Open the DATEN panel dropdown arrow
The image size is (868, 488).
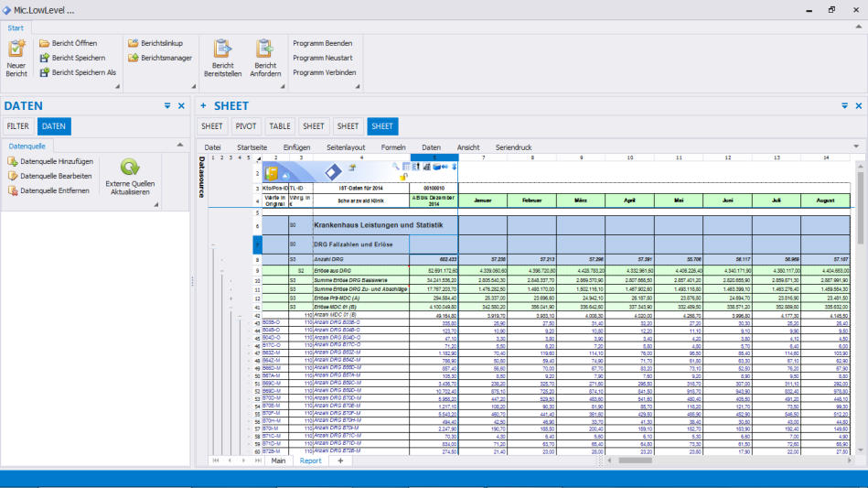point(167,106)
